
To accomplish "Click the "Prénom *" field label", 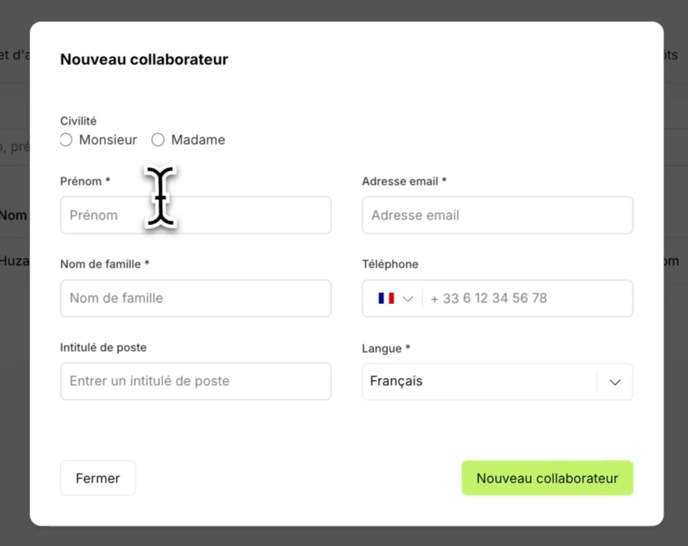I will pos(85,182).
